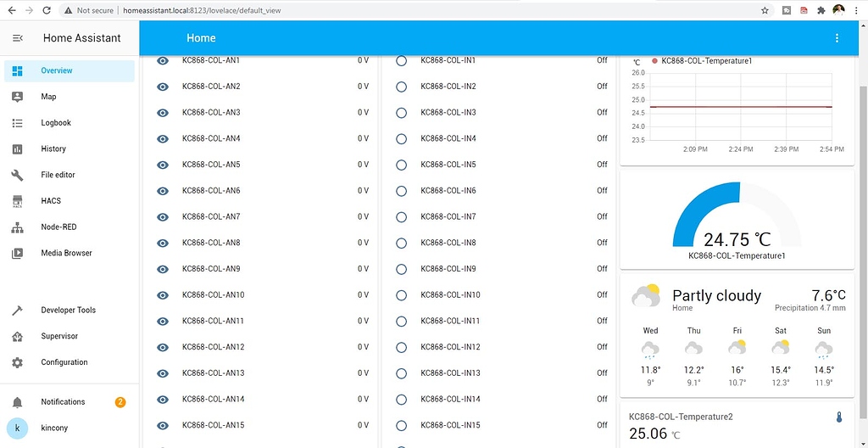Click the circle icon for KC868-COL-IN12
The width and height of the screenshot is (868, 448).
(x=401, y=348)
